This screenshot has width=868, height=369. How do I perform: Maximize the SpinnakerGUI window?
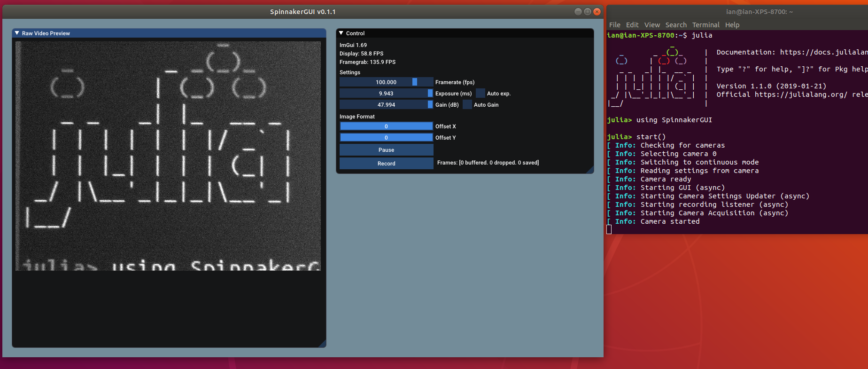click(x=588, y=12)
